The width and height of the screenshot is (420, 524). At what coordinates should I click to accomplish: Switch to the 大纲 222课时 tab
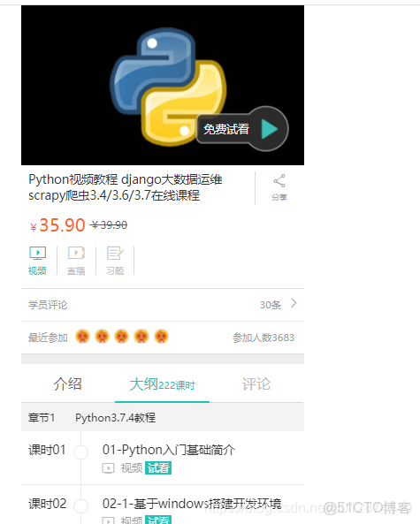(162, 384)
